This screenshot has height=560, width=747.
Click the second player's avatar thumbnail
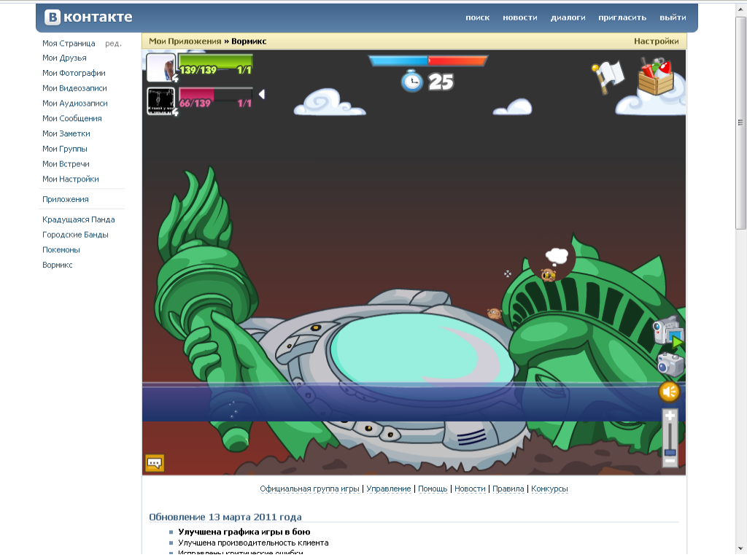click(160, 101)
